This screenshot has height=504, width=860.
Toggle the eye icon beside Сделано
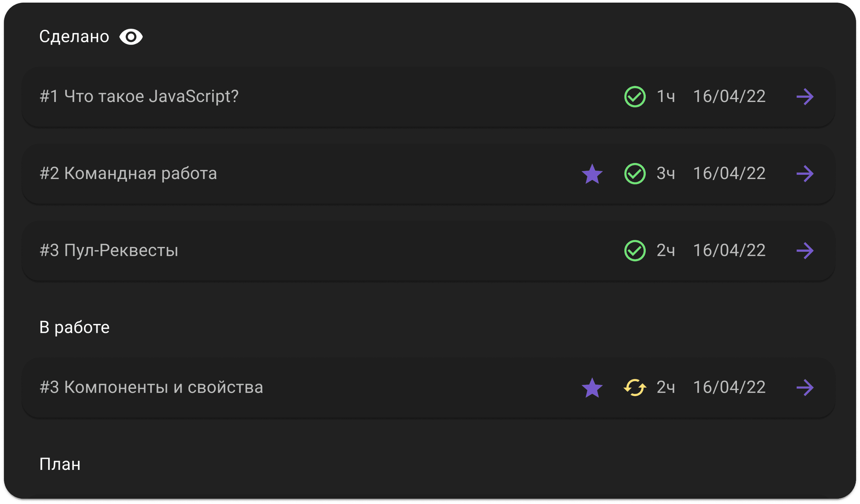point(131,37)
